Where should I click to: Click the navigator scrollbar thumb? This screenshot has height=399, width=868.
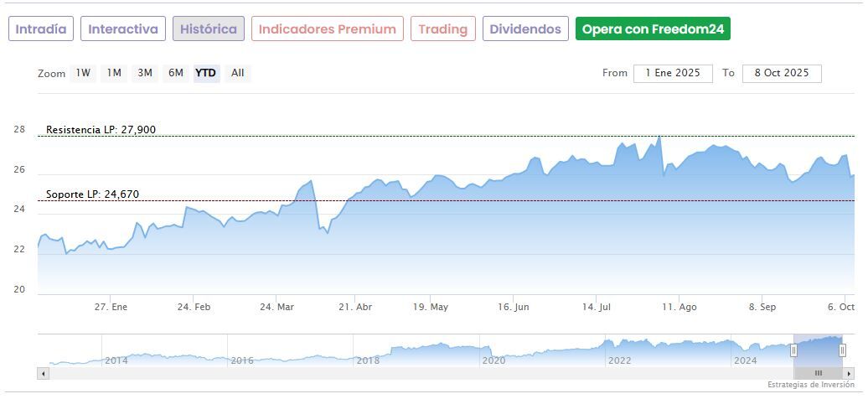[x=818, y=373]
